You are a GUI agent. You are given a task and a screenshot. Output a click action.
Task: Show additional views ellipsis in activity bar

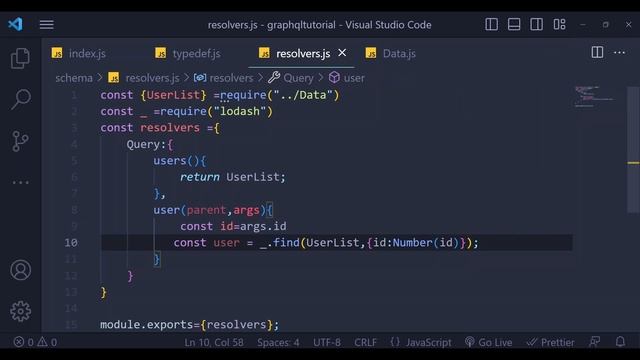click(x=20, y=182)
